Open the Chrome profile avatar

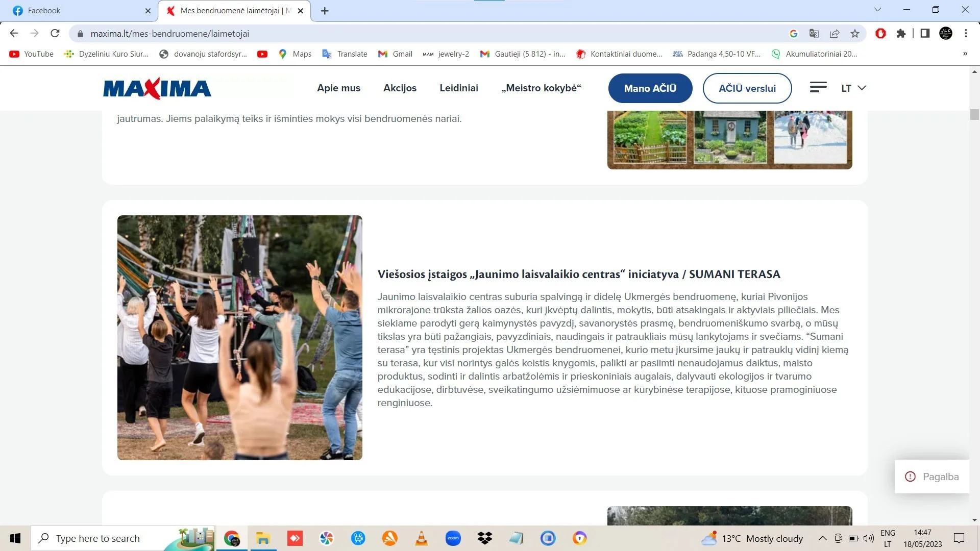946,34
